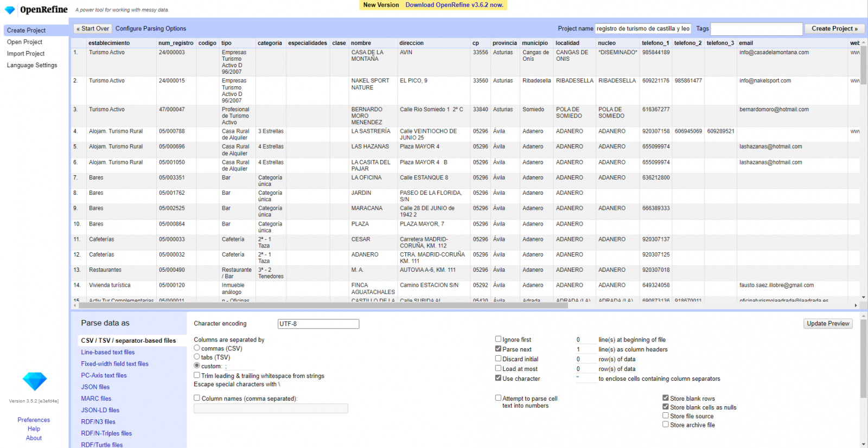Click the Character encoding field
This screenshot has height=448, width=868.
tap(318, 324)
